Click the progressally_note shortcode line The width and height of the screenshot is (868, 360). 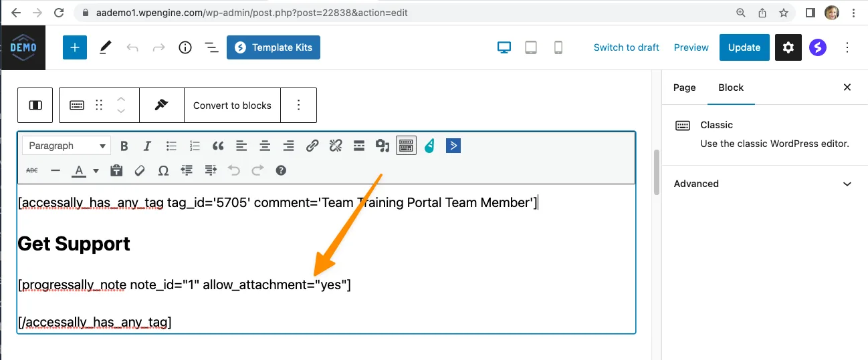pyautogui.click(x=185, y=285)
